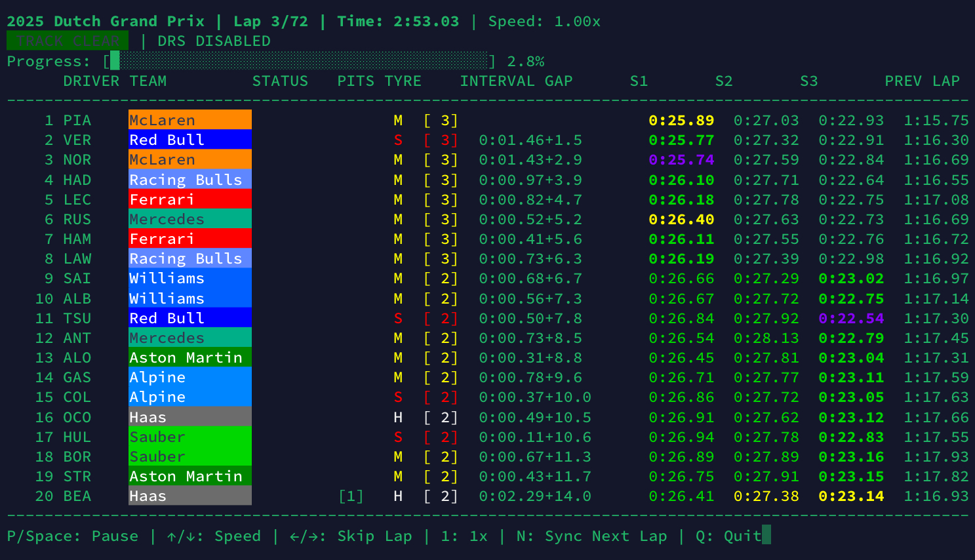Click the 2.8% progress value
Viewport: 975px width, 560px height.
526,61
